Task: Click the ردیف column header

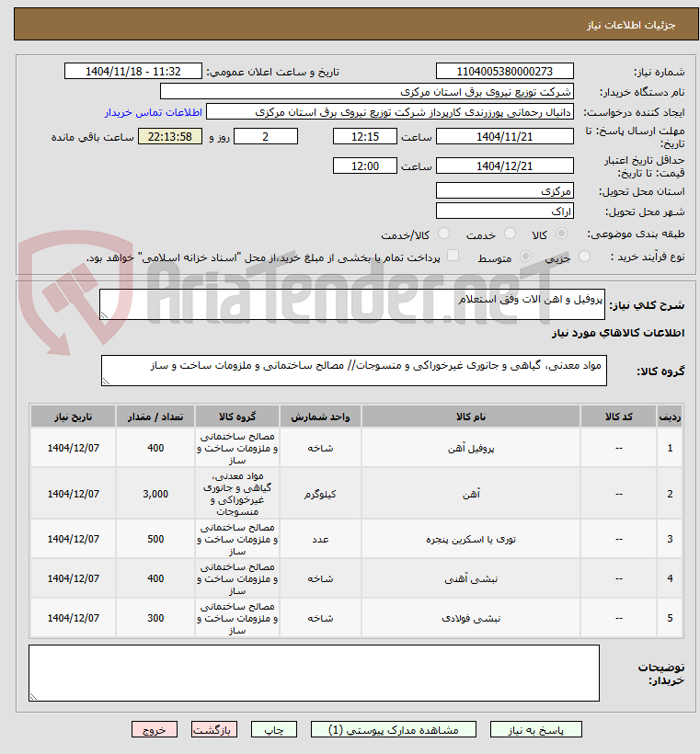Action: [670, 417]
